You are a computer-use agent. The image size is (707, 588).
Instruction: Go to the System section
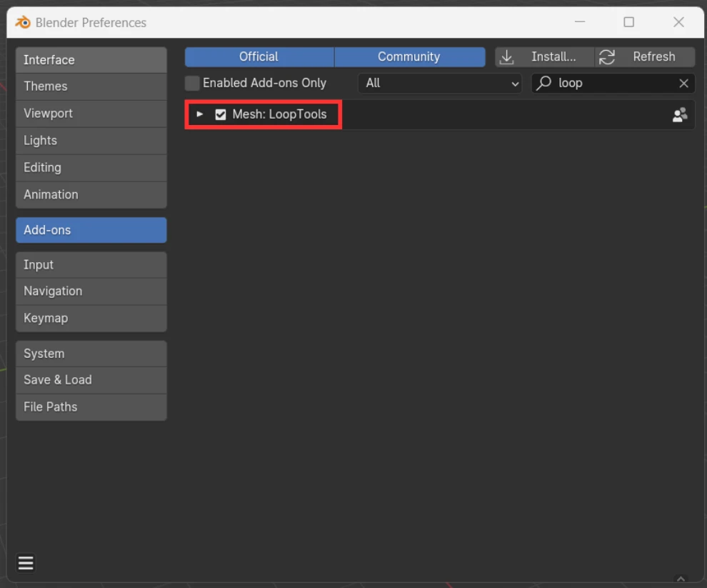pos(91,354)
